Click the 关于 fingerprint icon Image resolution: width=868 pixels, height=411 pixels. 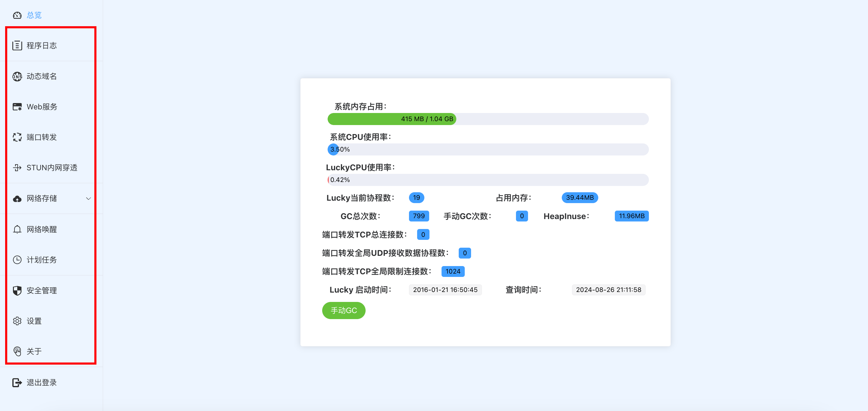(17, 351)
